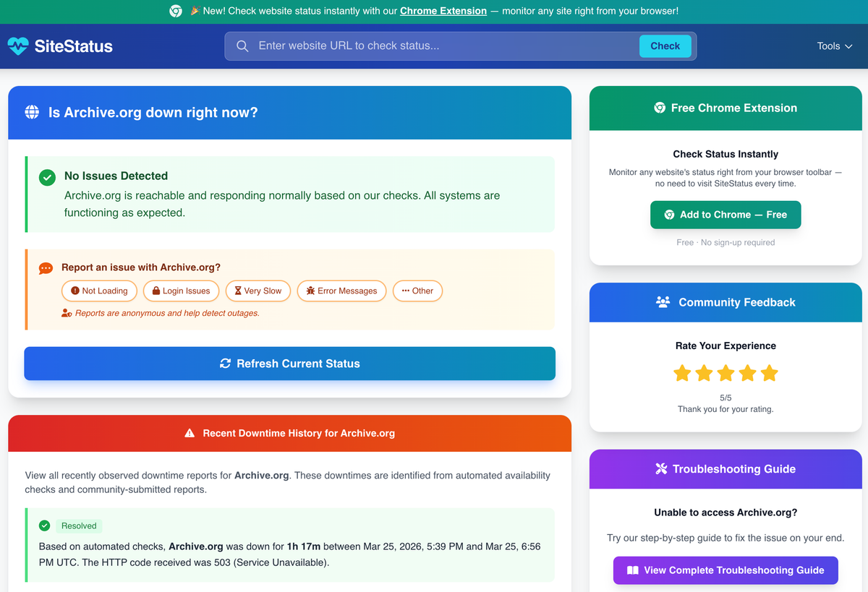
Task: Click the 'Rate Your Experience' heading
Action: (726, 346)
